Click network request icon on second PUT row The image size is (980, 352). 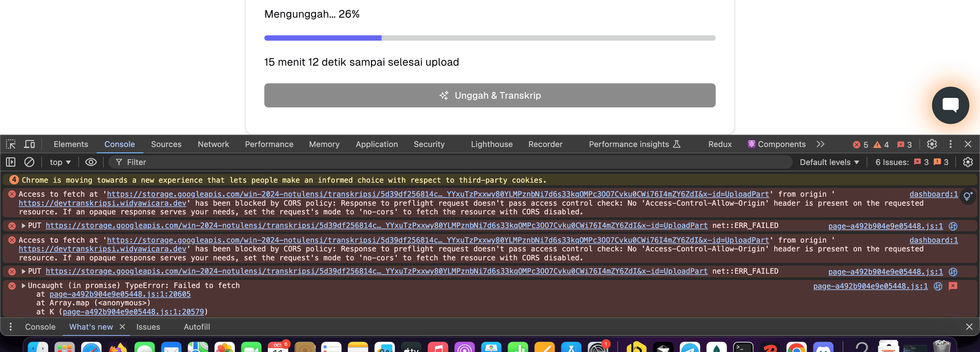[x=953, y=272]
